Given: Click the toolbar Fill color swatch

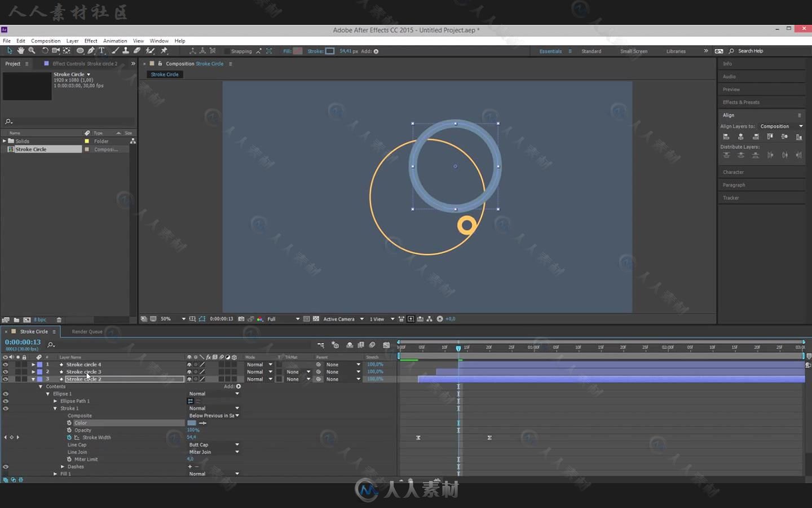Looking at the screenshot, I should (298, 51).
